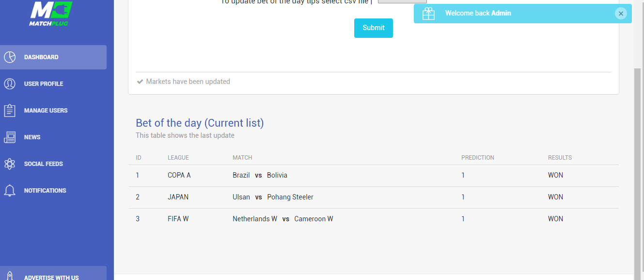Open the User Profile menu item
644x280 pixels.
pyautogui.click(x=44, y=84)
